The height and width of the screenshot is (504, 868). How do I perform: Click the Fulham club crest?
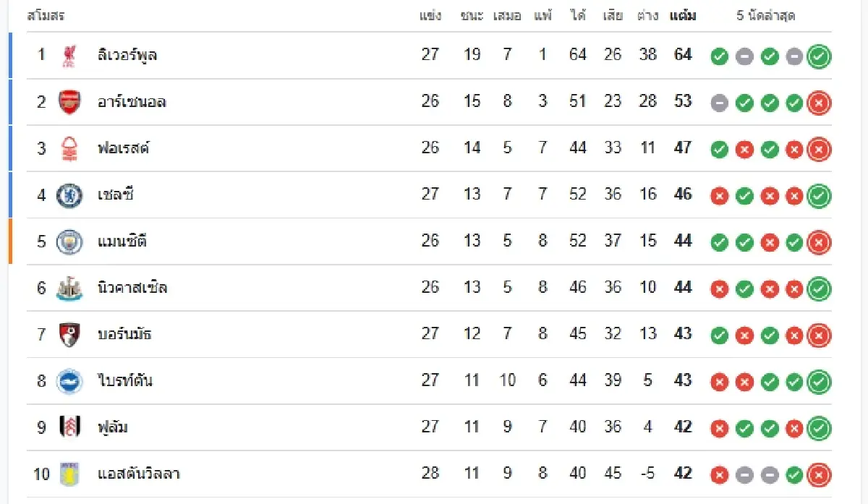(69, 427)
